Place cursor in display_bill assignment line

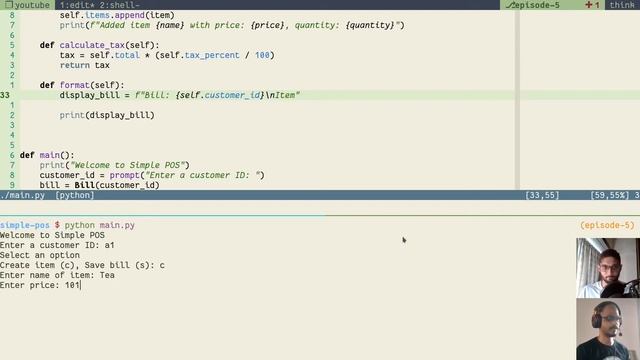coord(180,95)
